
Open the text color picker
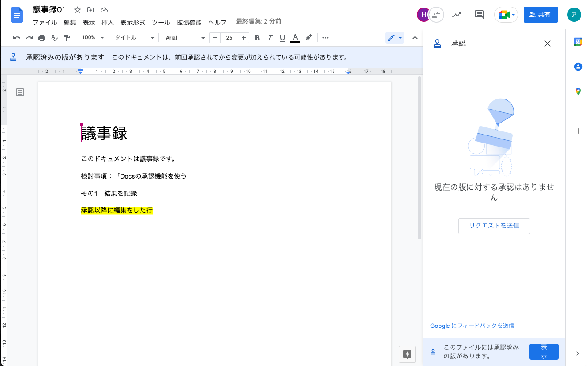tap(295, 38)
